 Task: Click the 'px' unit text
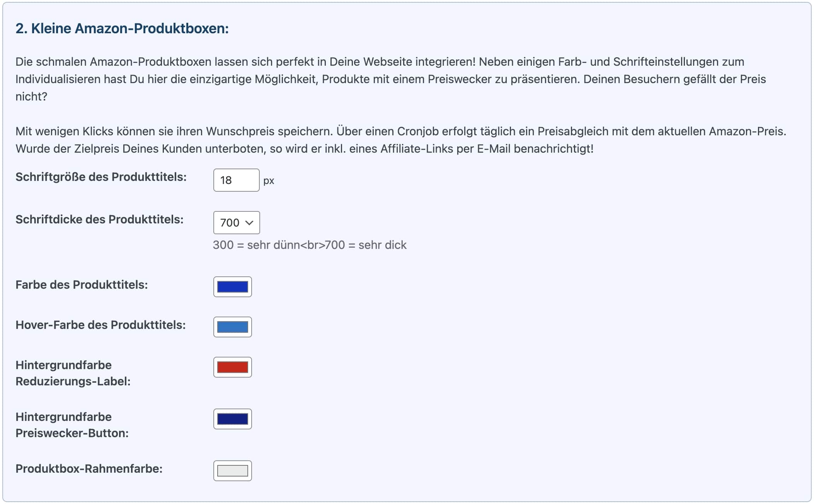click(x=269, y=181)
